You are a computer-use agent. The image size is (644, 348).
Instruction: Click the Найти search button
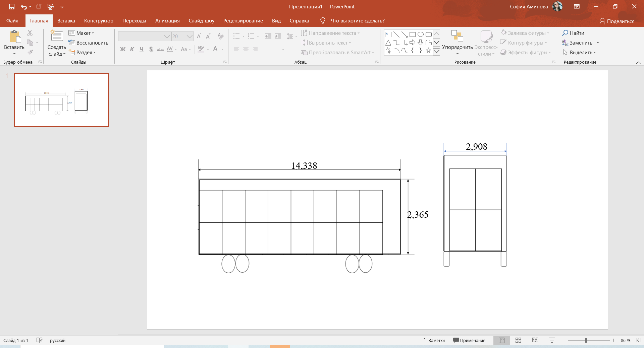[573, 33]
